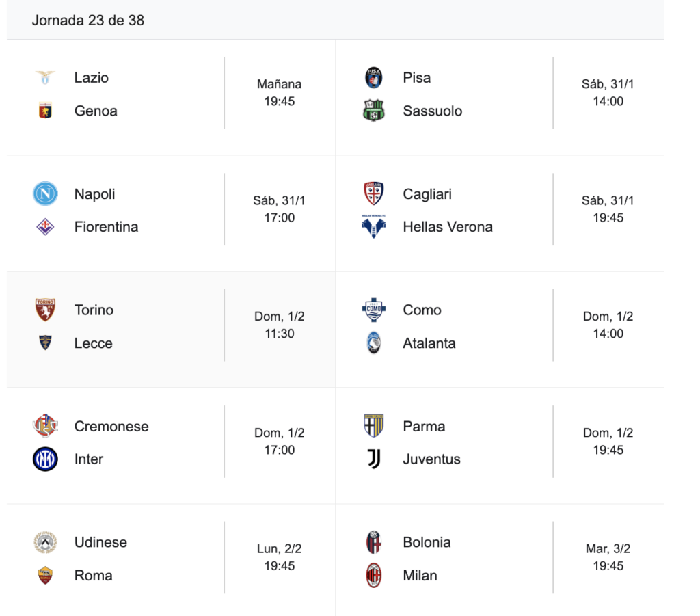
Task: Open the Udinese team name link
Action: click(x=100, y=542)
